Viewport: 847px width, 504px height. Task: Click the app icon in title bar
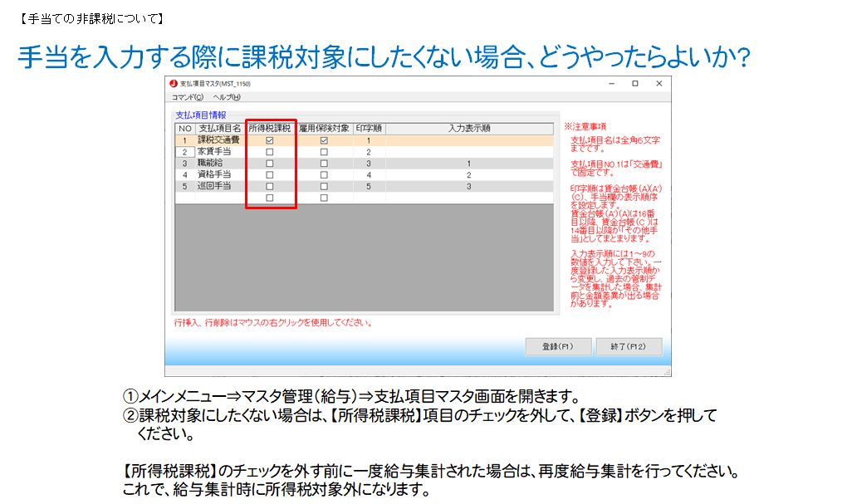pos(174,84)
